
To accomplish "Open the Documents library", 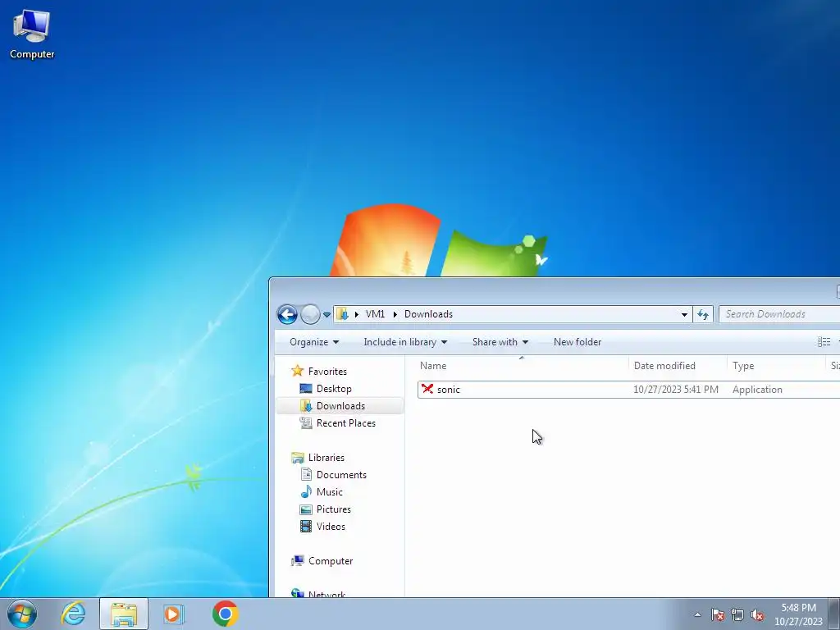I will coord(341,475).
